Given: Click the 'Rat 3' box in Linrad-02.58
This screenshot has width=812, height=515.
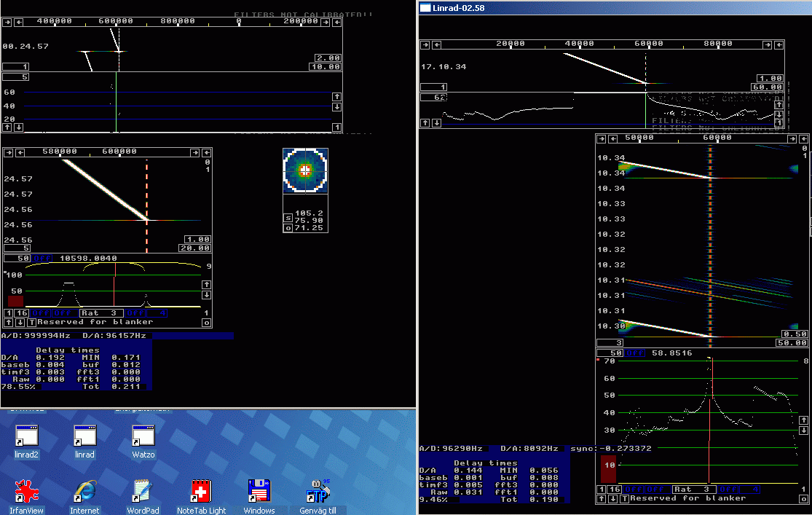Looking at the screenshot, I should point(694,489).
